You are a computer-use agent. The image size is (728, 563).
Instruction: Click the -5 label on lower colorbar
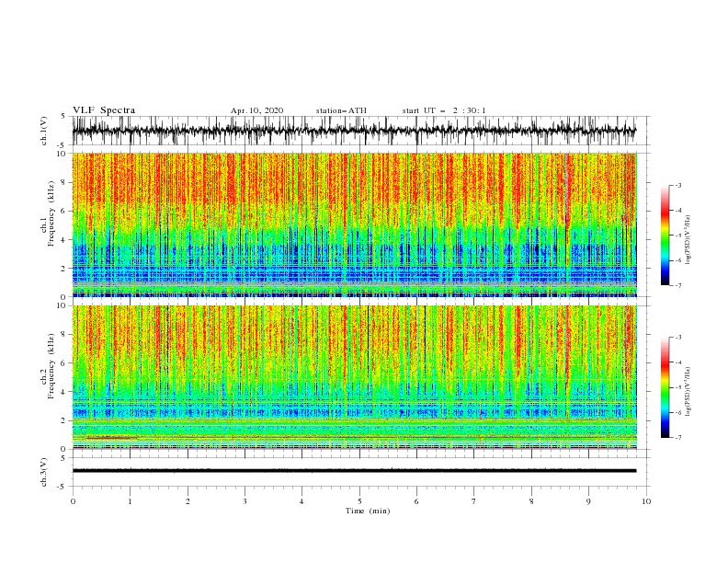[x=677, y=387]
